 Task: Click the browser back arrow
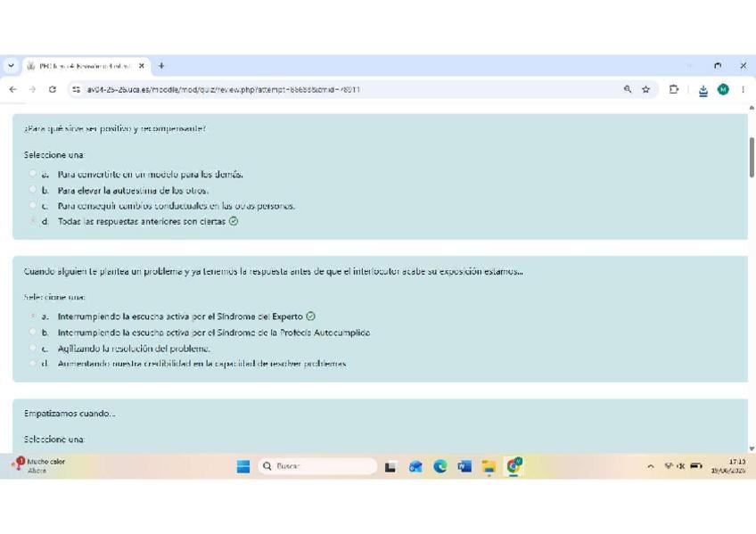pyautogui.click(x=13, y=89)
